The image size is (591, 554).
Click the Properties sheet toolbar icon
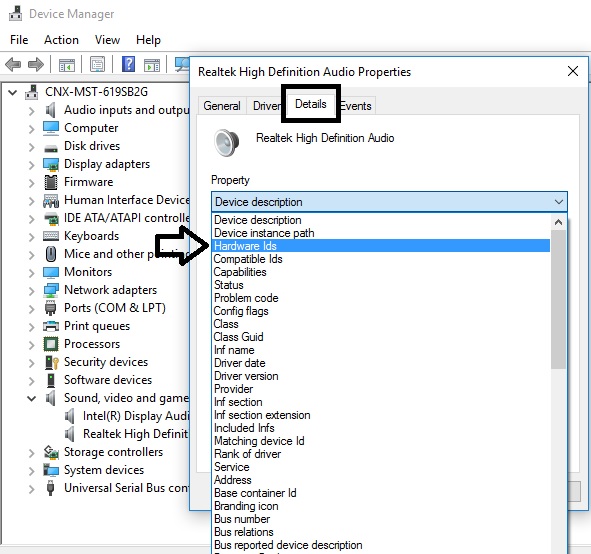click(98, 64)
